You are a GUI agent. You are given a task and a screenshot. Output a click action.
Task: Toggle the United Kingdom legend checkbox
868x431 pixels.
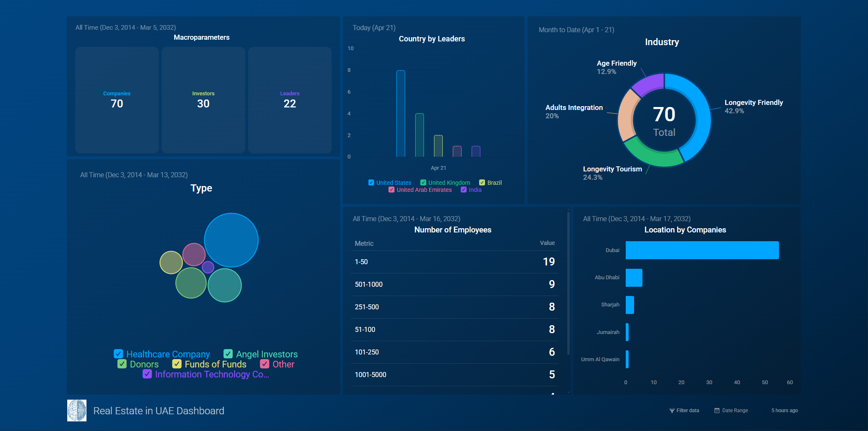click(423, 183)
